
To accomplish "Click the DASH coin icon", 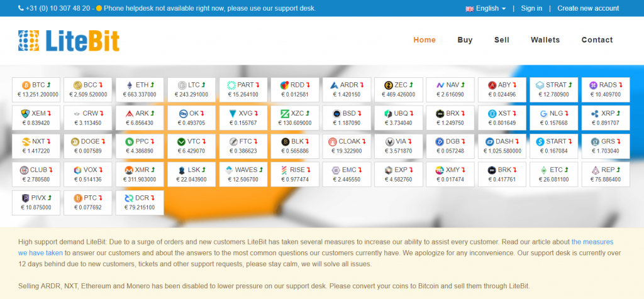I will pos(489,141).
